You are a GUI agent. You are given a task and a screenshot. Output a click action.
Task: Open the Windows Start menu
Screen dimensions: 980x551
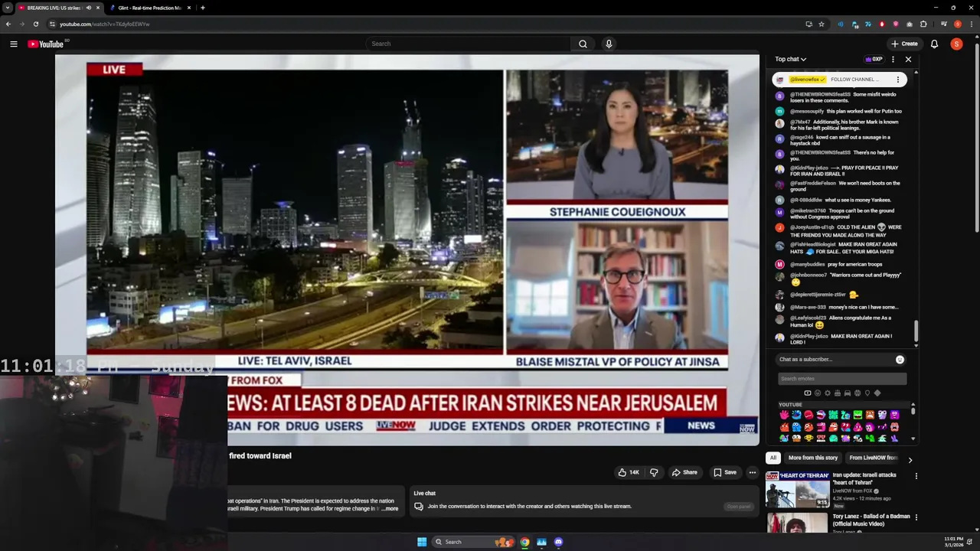tap(422, 542)
